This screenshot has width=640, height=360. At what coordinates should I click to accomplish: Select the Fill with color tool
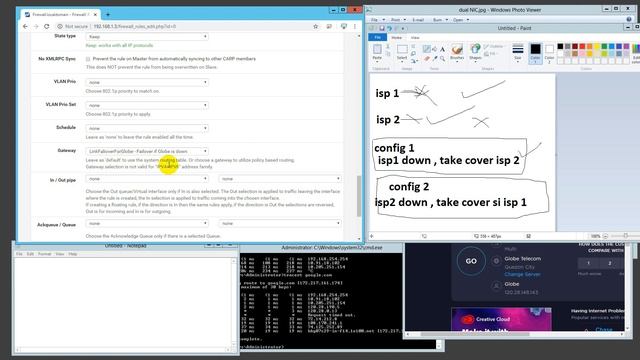pyautogui.click(x=434, y=49)
